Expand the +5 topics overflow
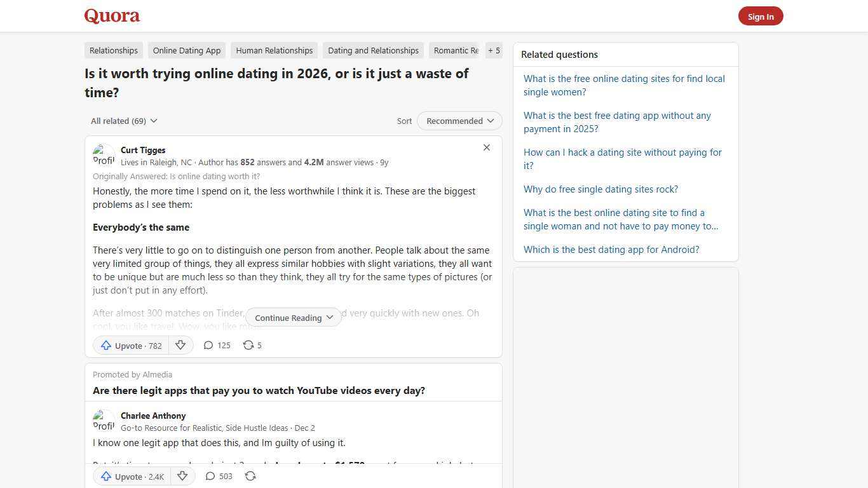This screenshot has height=488, width=868. coord(494,50)
